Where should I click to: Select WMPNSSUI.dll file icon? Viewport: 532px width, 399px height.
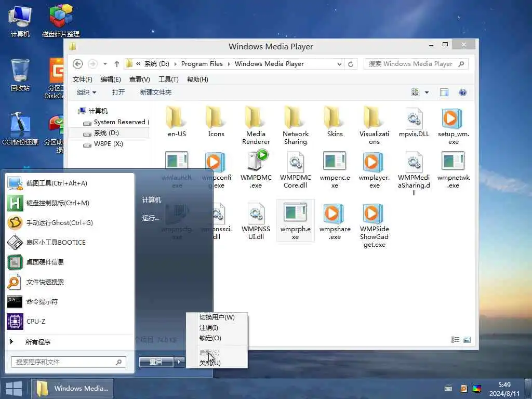256,213
